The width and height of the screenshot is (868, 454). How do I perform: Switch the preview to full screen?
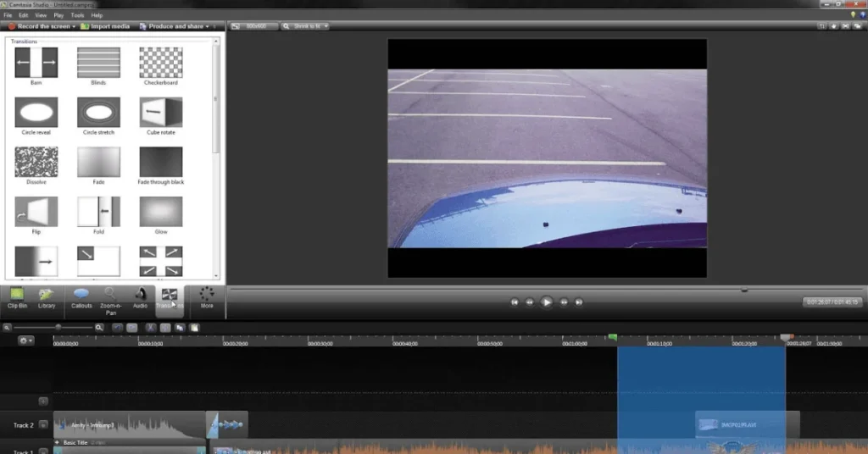pos(845,26)
